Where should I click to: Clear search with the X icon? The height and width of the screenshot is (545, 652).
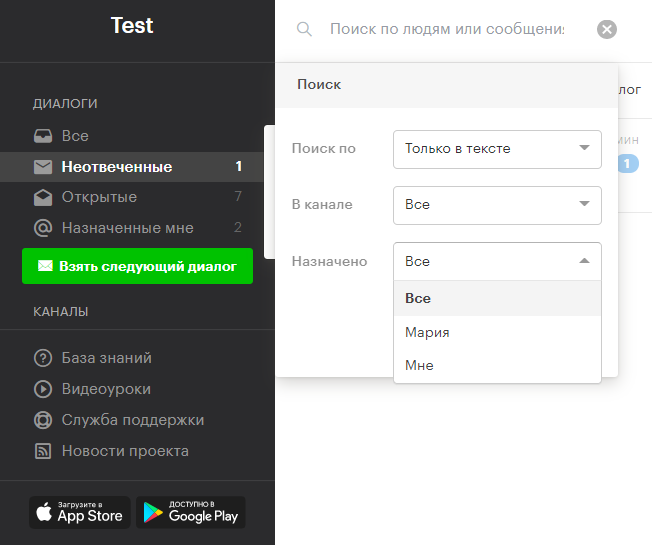coord(607,29)
